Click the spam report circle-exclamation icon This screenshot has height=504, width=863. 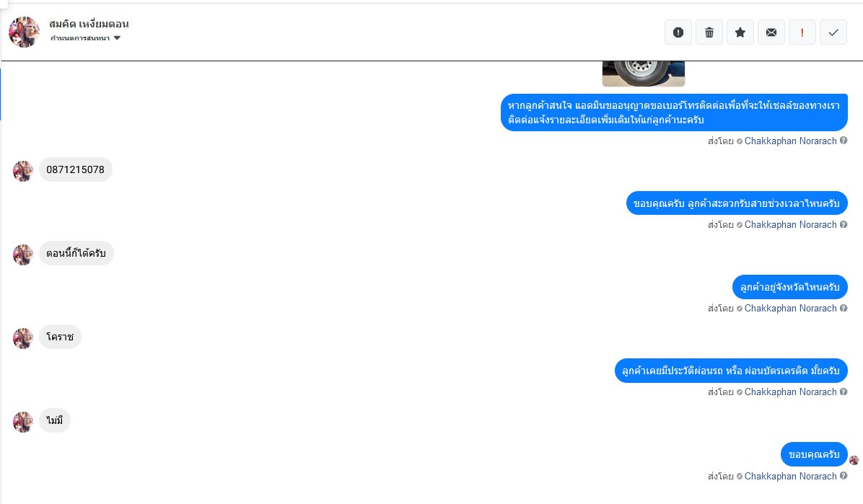click(678, 32)
